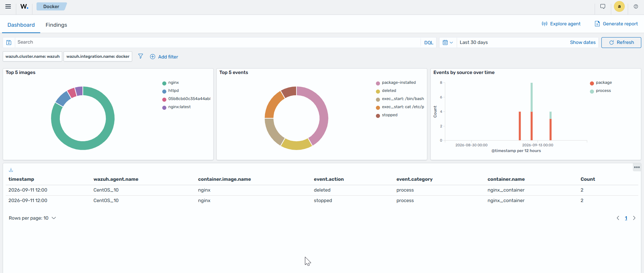Sort by timestamp column
The image size is (644, 273).
[21, 179]
